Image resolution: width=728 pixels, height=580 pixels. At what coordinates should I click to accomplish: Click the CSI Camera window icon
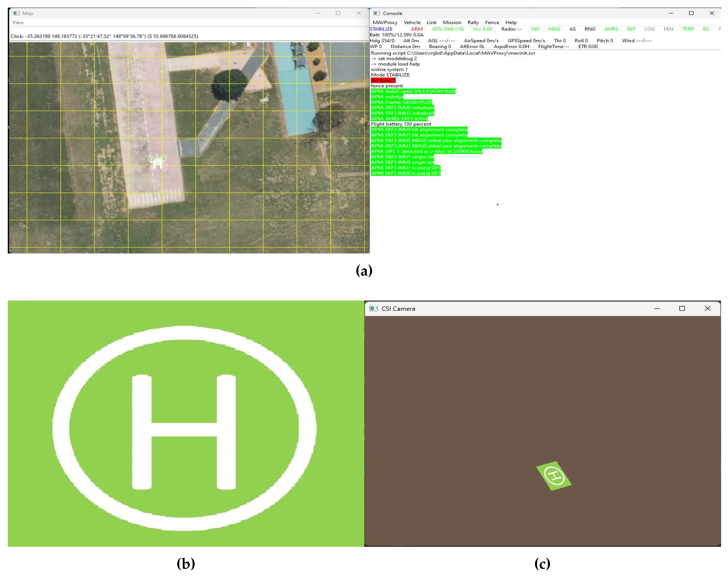[374, 308]
